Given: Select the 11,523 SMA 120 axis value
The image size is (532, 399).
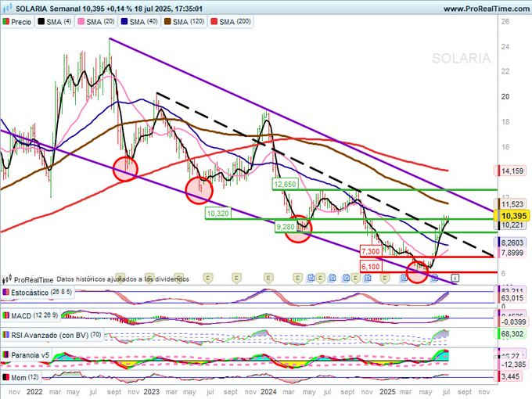Looking at the screenshot, I should point(512,204).
